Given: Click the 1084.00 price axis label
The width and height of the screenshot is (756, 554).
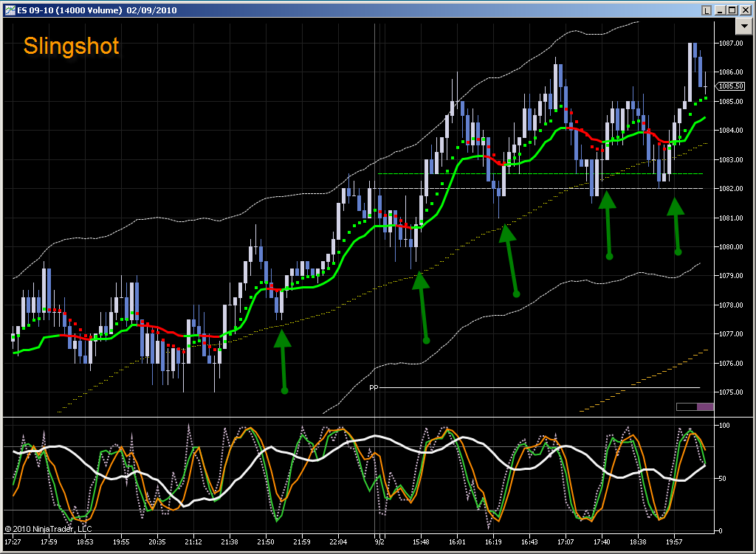Looking at the screenshot, I should 731,131.
